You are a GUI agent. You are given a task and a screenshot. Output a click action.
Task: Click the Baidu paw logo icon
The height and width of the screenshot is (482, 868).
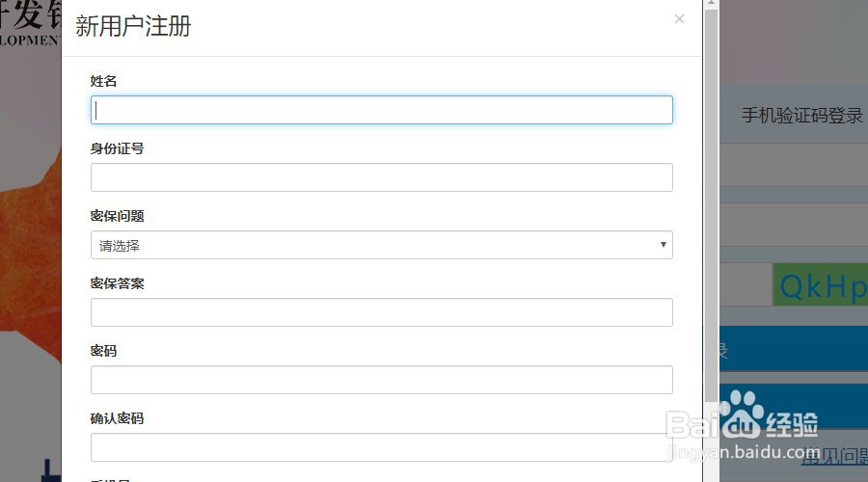[x=741, y=414]
